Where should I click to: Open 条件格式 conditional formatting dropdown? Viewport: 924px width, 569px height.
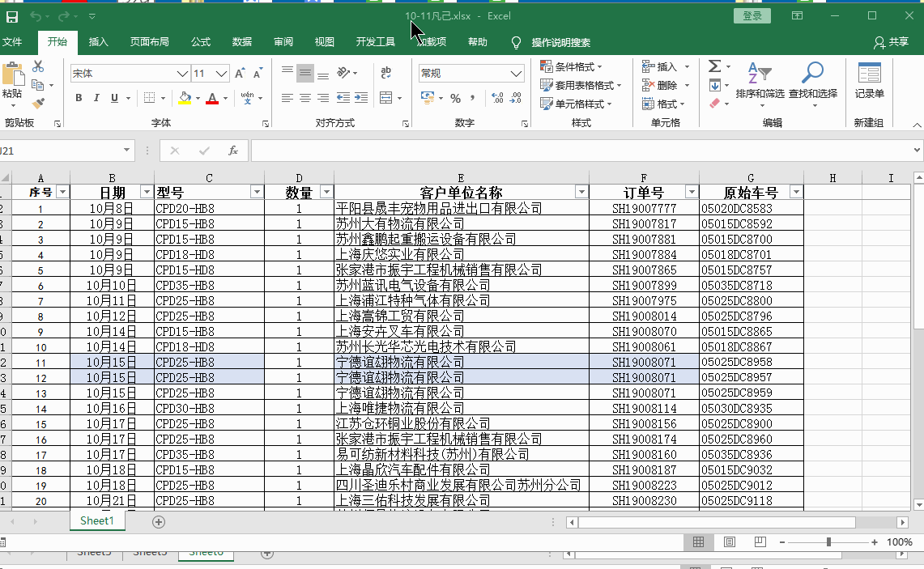click(571, 66)
